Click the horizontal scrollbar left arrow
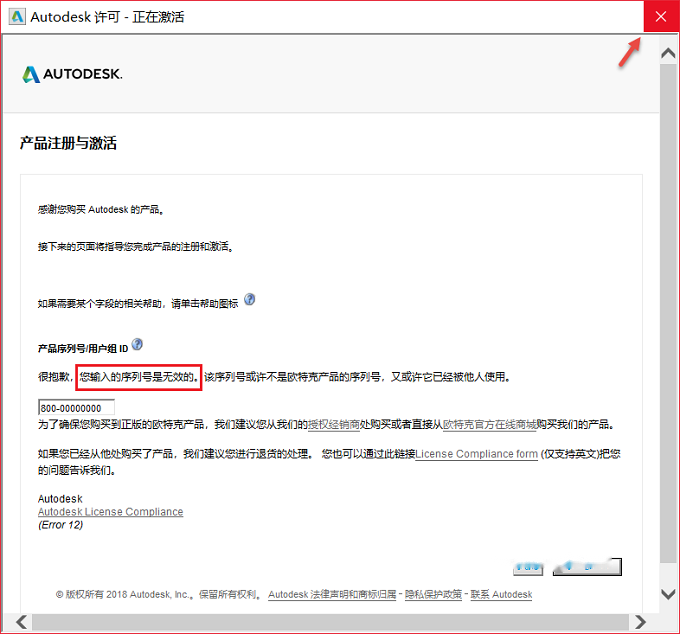680x634 pixels. click(x=21, y=622)
